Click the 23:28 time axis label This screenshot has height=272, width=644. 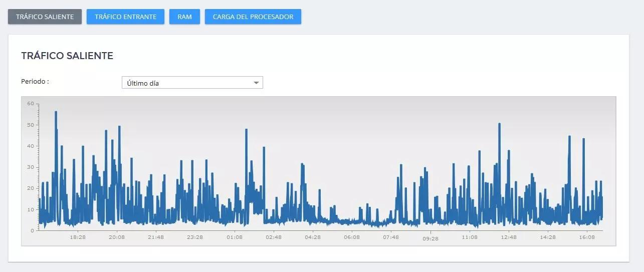[x=195, y=237]
